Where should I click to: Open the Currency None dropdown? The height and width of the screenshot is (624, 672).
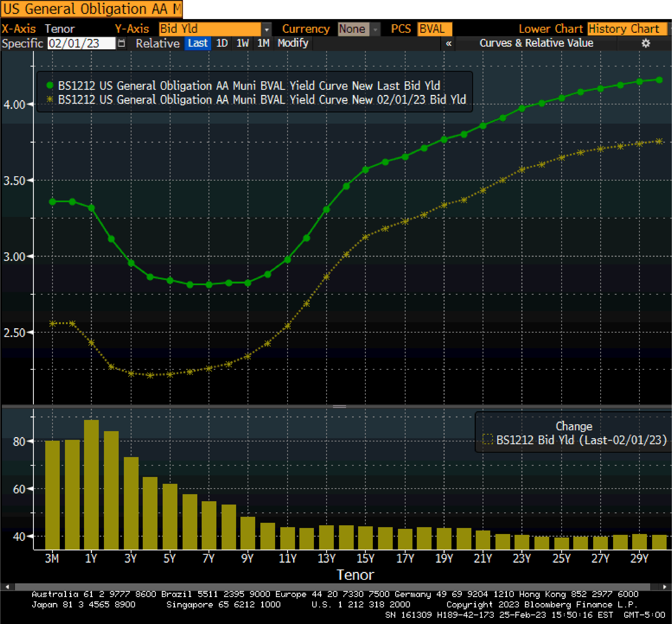click(359, 29)
